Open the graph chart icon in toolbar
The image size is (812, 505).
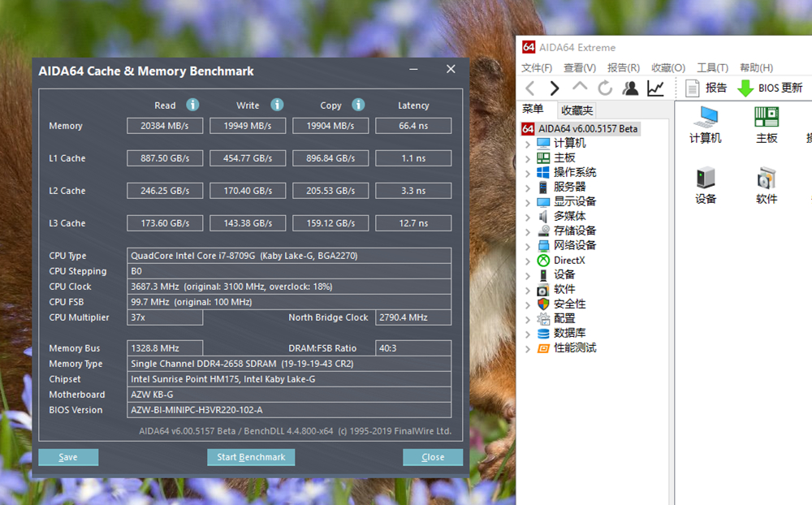pyautogui.click(x=655, y=88)
